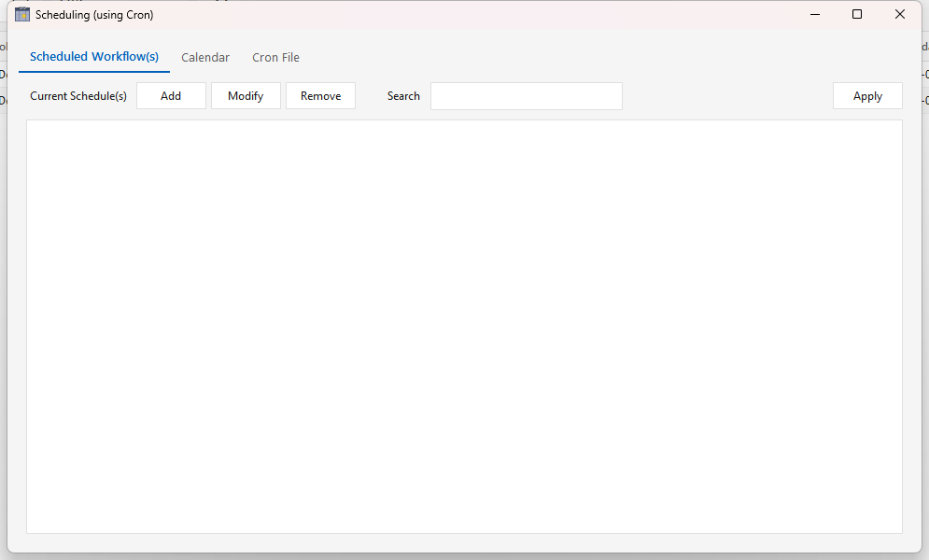Minimize the Scheduling window
This screenshot has height=560, width=929.
(x=815, y=14)
